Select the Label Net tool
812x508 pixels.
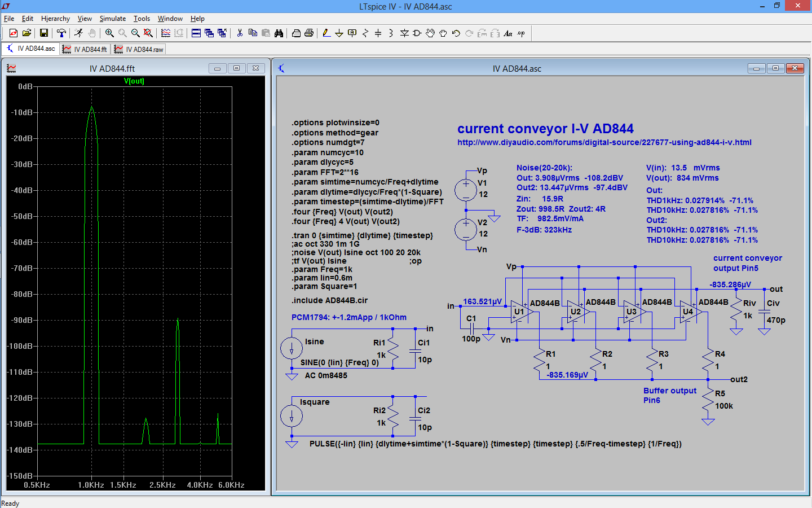pyautogui.click(x=352, y=33)
